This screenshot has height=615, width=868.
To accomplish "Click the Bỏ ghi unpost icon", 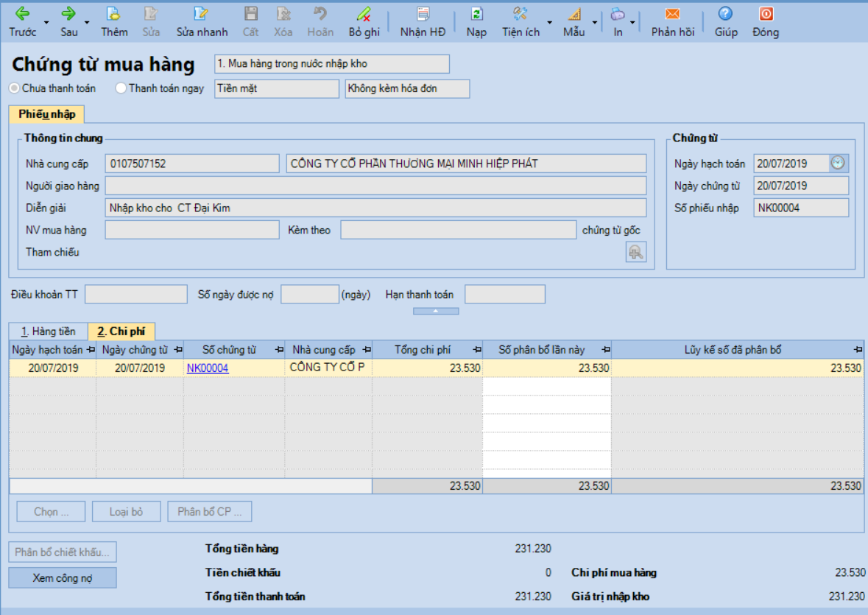I will (x=364, y=14).
